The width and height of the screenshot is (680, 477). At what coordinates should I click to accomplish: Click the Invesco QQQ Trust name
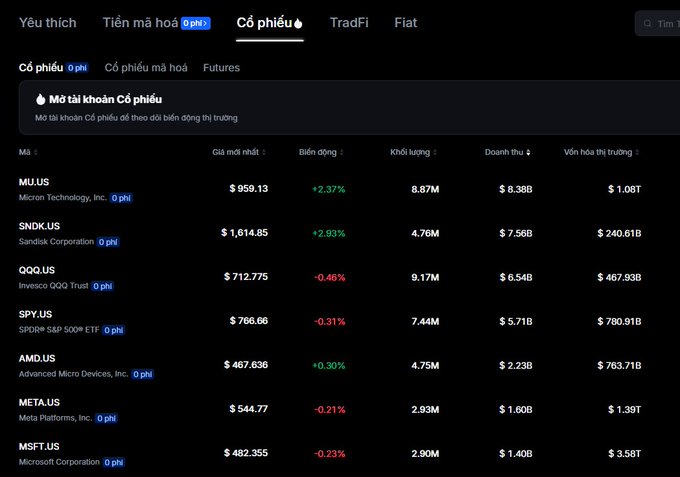pos(54,286)
